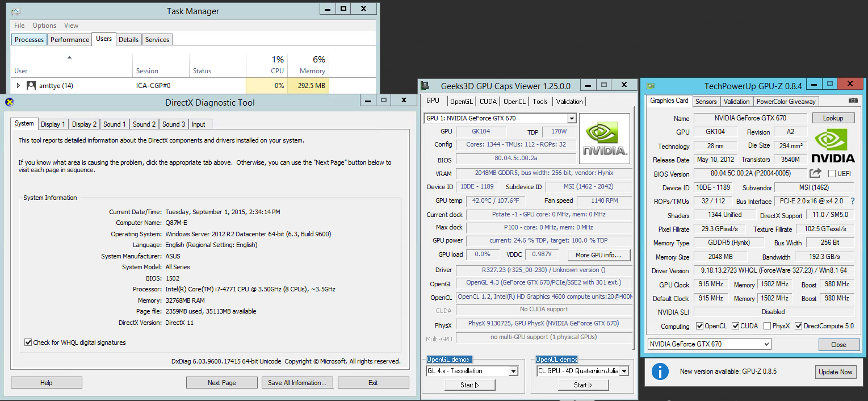Click the Update Now button

pos(835,372)
